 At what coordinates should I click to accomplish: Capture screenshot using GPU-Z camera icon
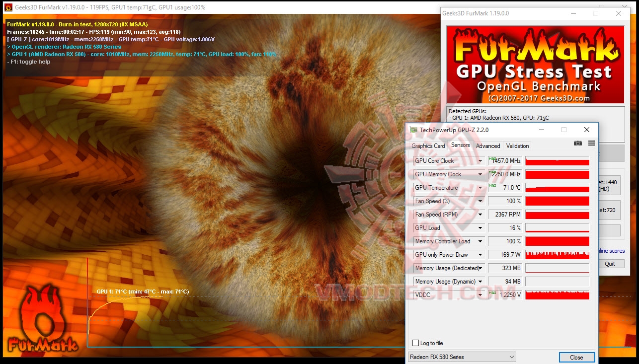point(577,143)
